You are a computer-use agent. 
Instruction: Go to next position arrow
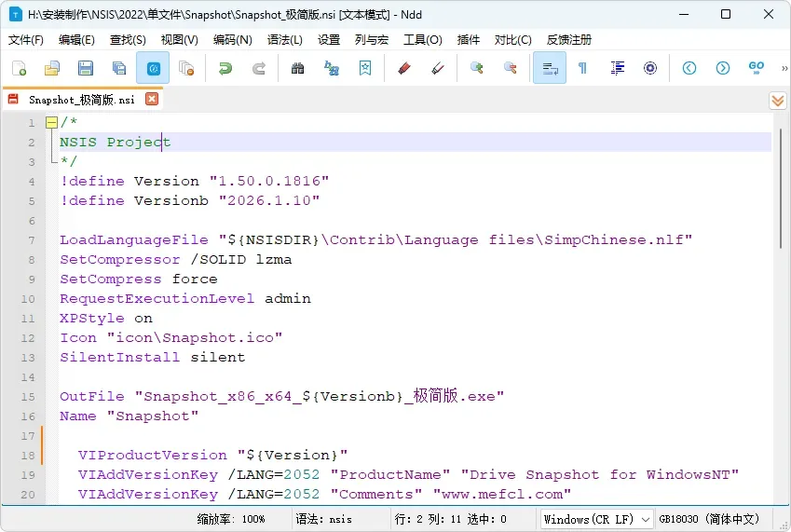tap(723, 68)
